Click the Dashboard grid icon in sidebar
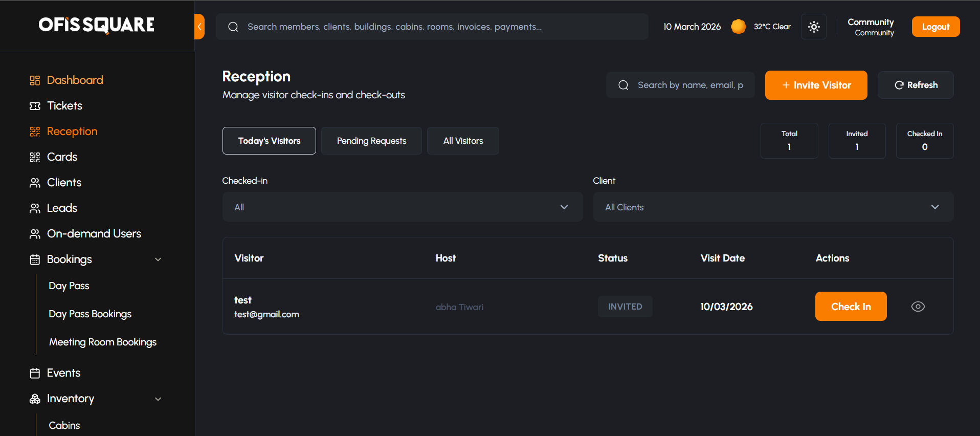The width and height of the screenshot is (980, 436). [x=35, y=80]
